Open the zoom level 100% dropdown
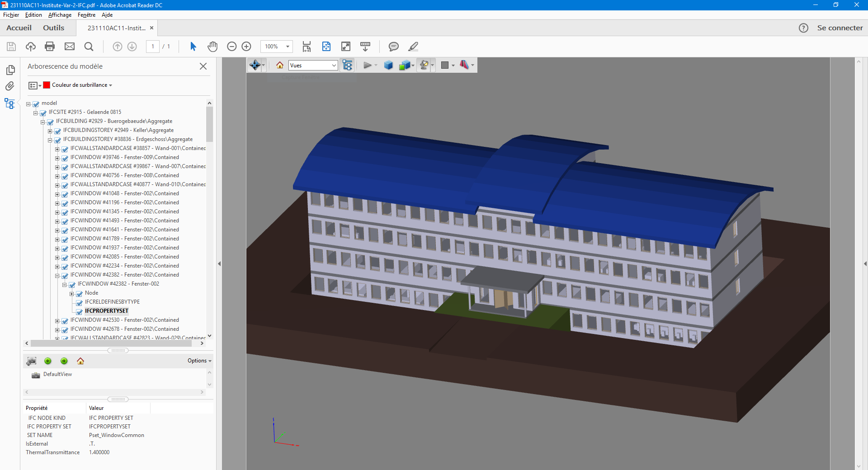Screen dimensions: 868x470 click(288, 47)
